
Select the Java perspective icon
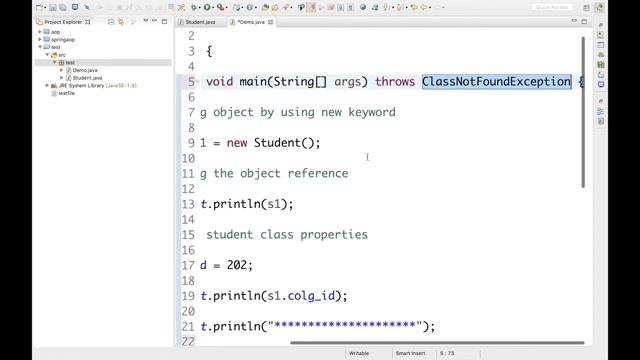tap(599, 7)
